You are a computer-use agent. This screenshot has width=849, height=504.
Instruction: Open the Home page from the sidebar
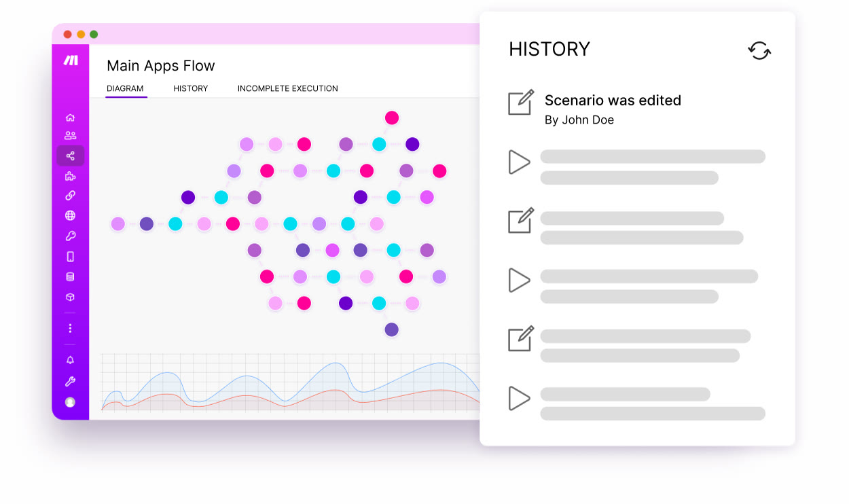[70, 118]
